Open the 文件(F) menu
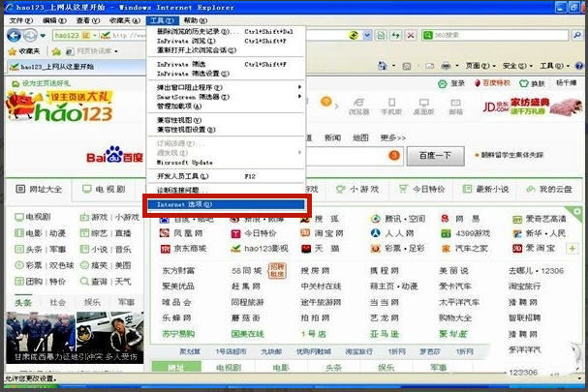588x392 pixels. (21, 20)
